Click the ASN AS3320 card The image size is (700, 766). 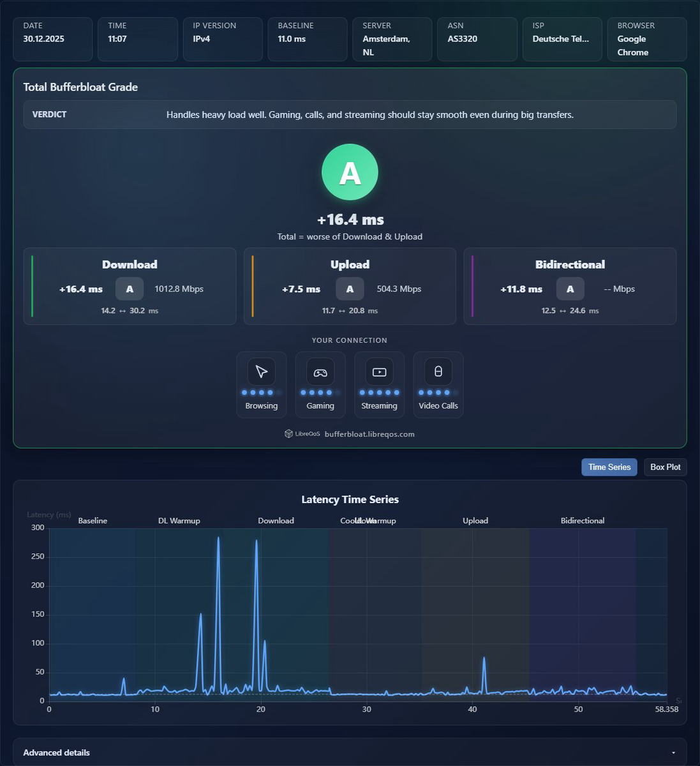pyautogui.click(x=477, y=39)
